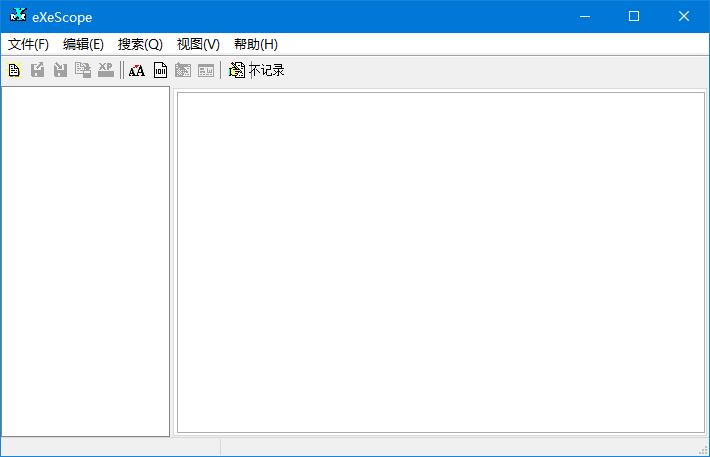Click the XP style toolbar icon

pyautogui.click(x=106, y=70)
